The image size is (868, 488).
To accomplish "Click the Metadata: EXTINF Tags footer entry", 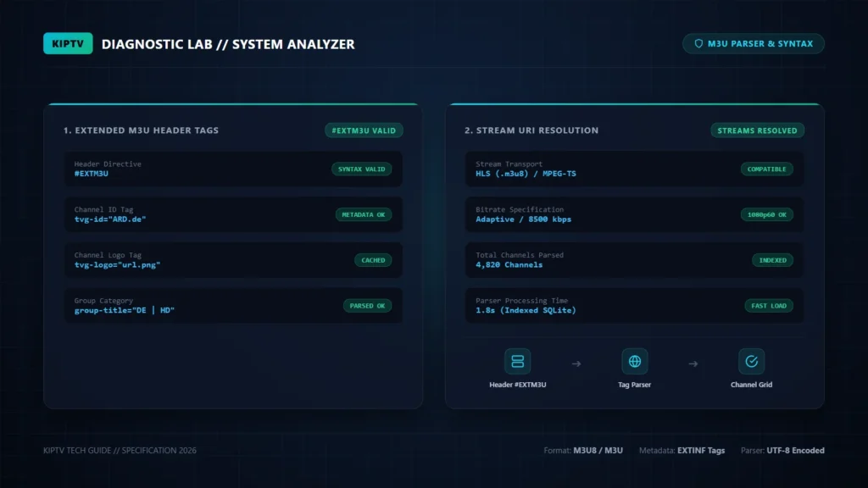I will (682, 451).
